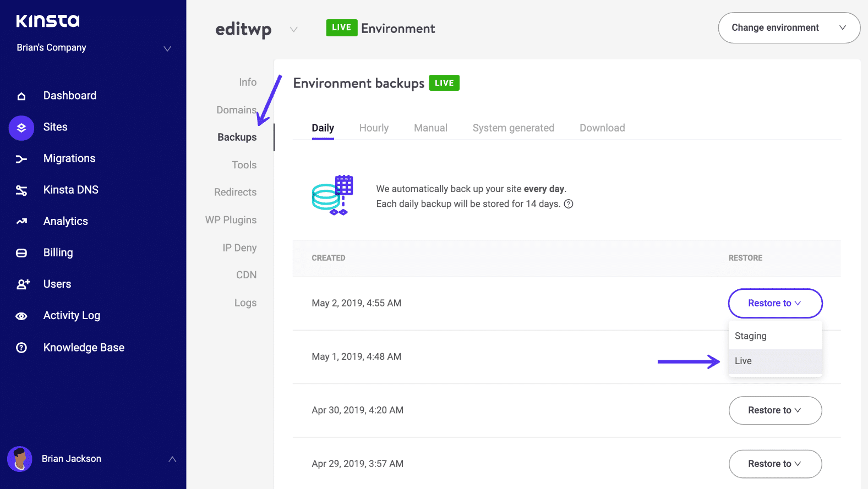Image resolution: width=868 pixels, height=489 pixels.
Task: Choose Live in the restore menu
Action: [743, 361]
